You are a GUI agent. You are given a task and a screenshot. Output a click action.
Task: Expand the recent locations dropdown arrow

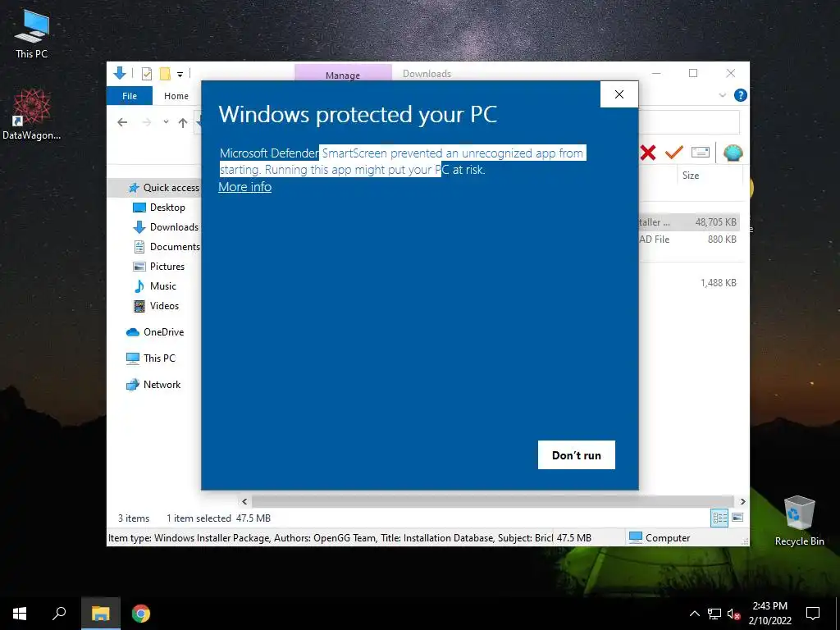tap(166, 122)
